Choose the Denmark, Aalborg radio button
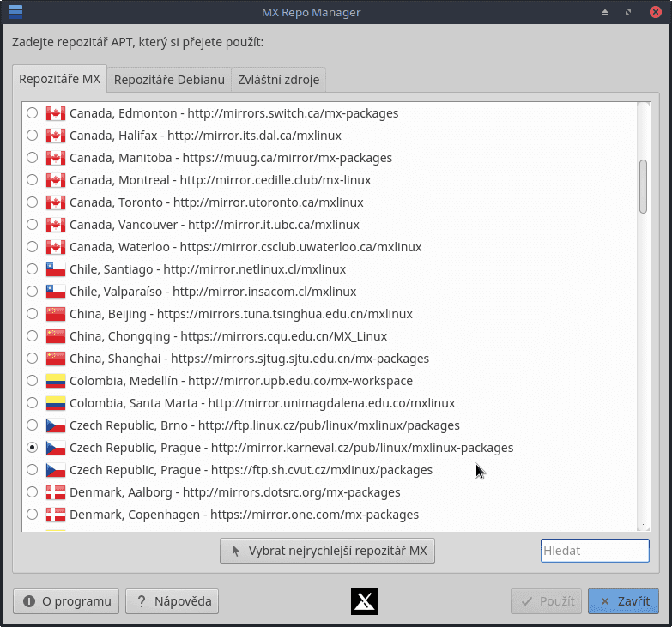 (x=32, y=492)
